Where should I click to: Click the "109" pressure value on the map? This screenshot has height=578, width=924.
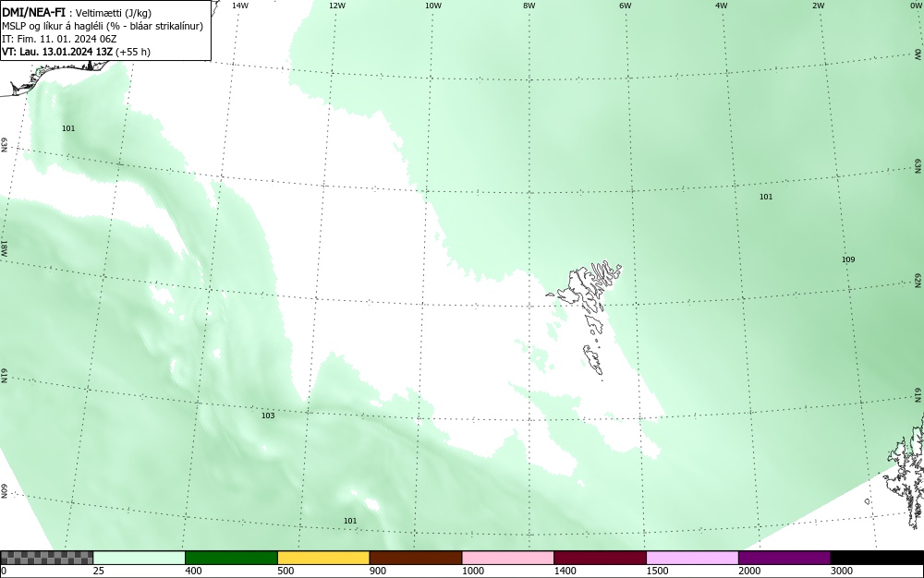[848, 259]
